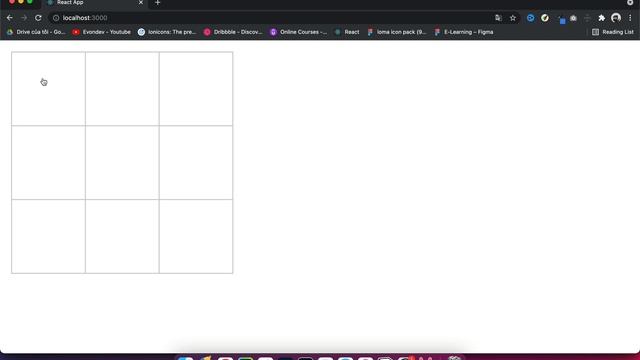Open the Dribbble - Discover bookmark

233,32
